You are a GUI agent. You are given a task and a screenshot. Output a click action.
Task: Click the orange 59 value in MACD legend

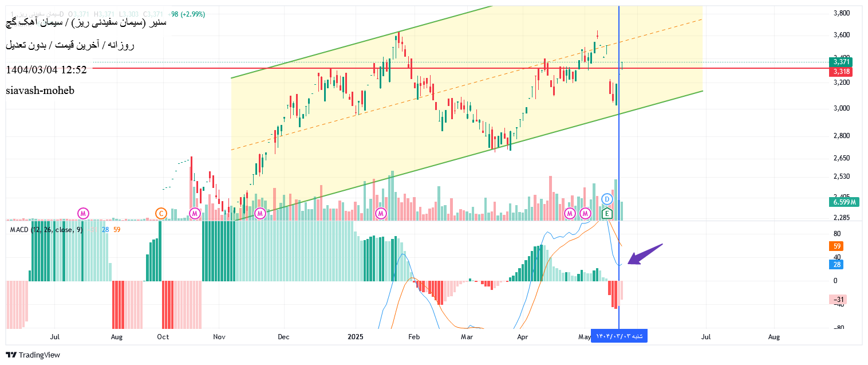pos(117,229)
